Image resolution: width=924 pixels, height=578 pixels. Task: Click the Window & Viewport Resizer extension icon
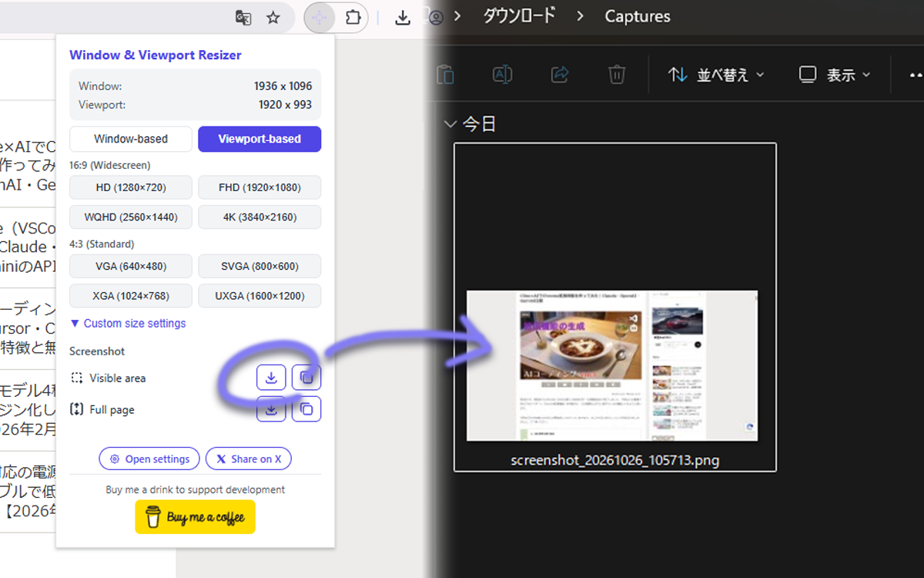(320, 17)
